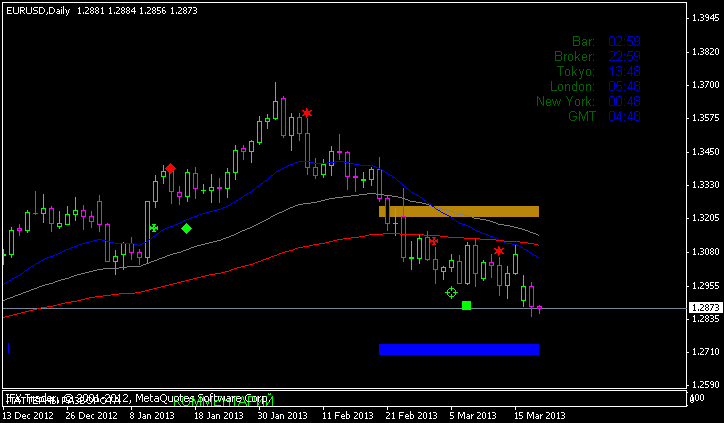The width and height of the screenshot is (724, 423).
Task: Select the green diamond signal marker
Action: click(x=187, y=229)
